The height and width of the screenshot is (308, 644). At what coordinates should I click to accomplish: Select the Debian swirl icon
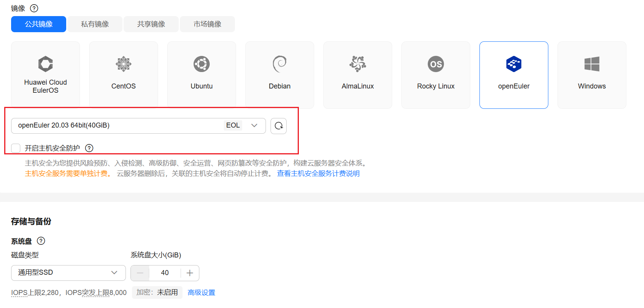(280, 64)
